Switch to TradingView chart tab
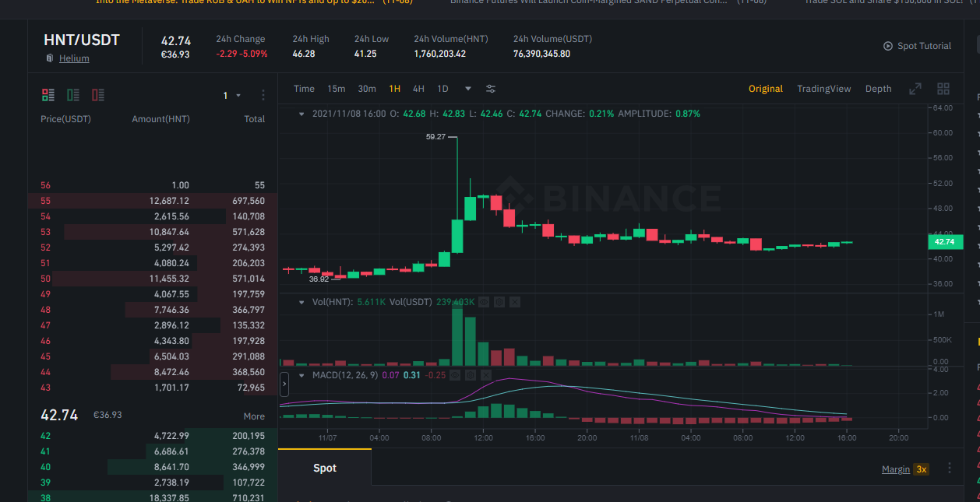This screenshot has width=980, height=502. (824, 89)
